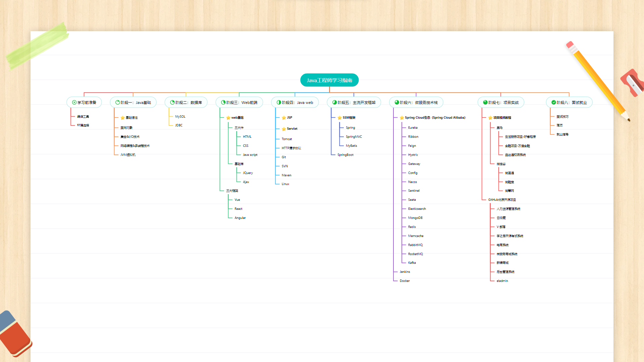Select the JVM虚拟机 topic
Image resolution: width=644 pixels, height=362 pixels.
(x=128, y=155)
